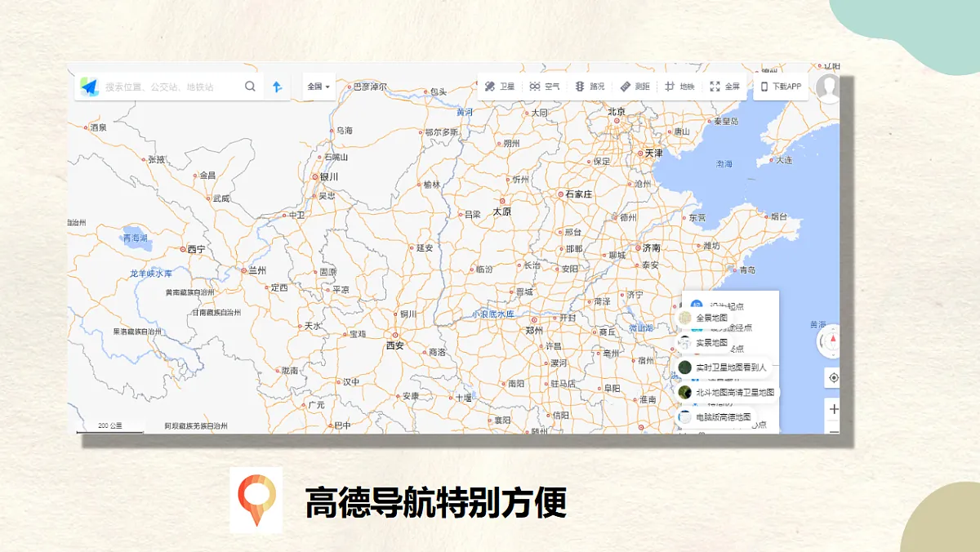Click the 兰州 city label on map
980x552 pixels.
257,270
